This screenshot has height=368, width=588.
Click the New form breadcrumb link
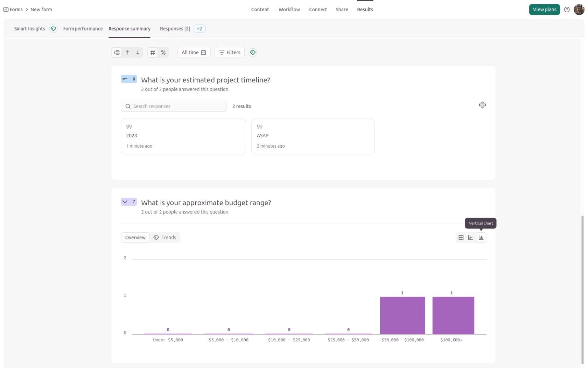(x=41, y=9)
